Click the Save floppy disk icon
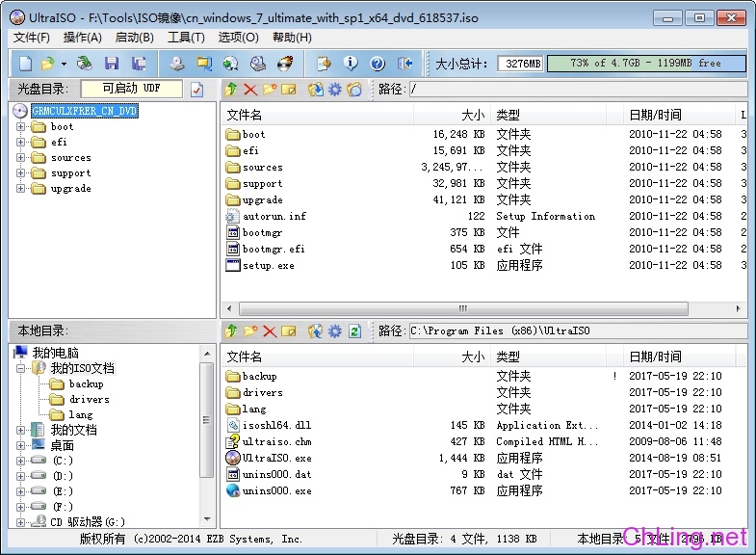 pos(112,64)
